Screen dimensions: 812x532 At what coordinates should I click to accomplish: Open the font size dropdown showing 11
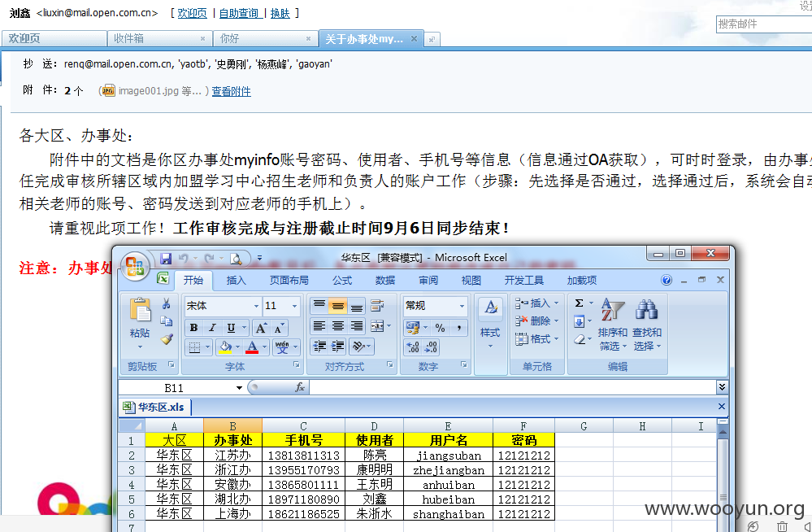[x=295, y=306]
